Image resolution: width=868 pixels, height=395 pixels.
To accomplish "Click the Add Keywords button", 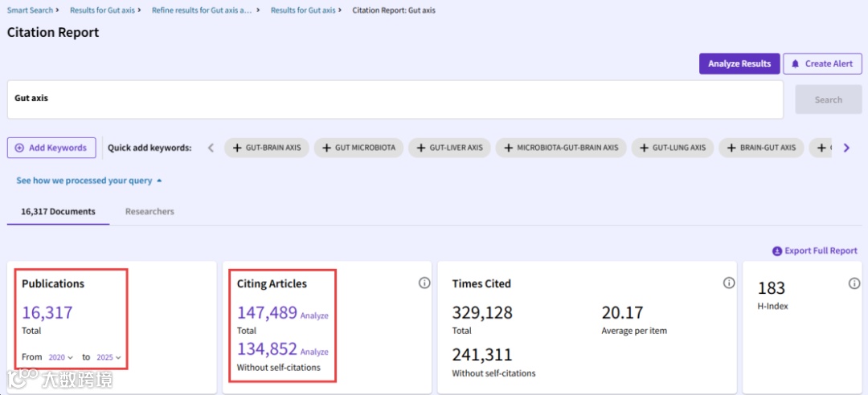I will (x=51, y=148).
